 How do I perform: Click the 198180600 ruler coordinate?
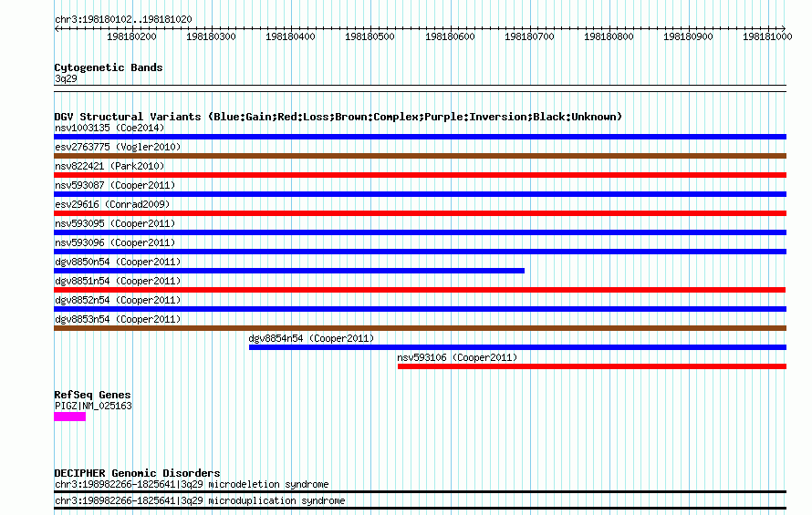pyautogui.click(x=450, y=36)
